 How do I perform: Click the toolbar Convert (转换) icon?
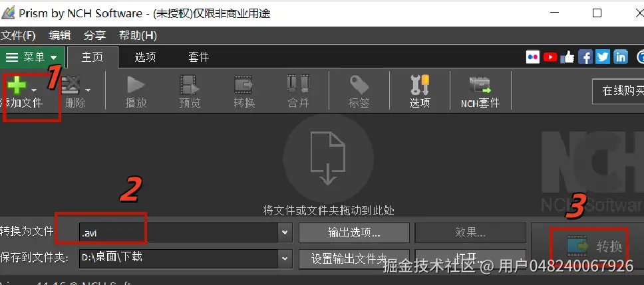point(244,85)
